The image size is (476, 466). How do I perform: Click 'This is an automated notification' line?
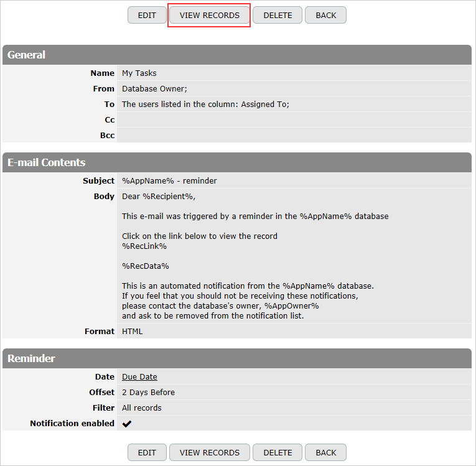[x=248, y=286]
